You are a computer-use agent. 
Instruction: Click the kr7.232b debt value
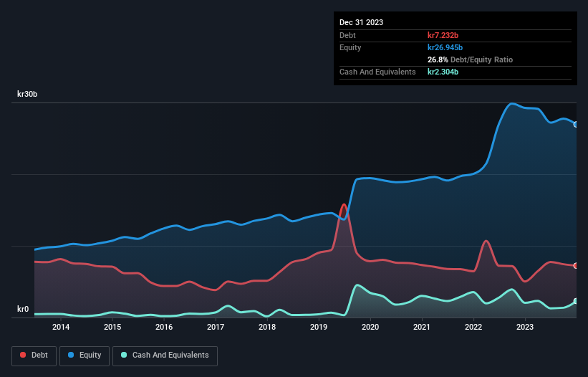click(x=443, y=35)
